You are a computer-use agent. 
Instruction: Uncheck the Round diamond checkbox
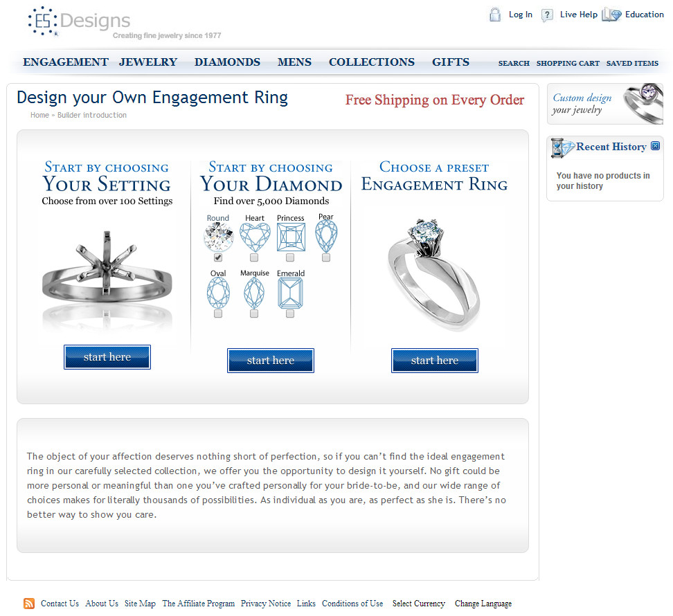click(218, 257)
